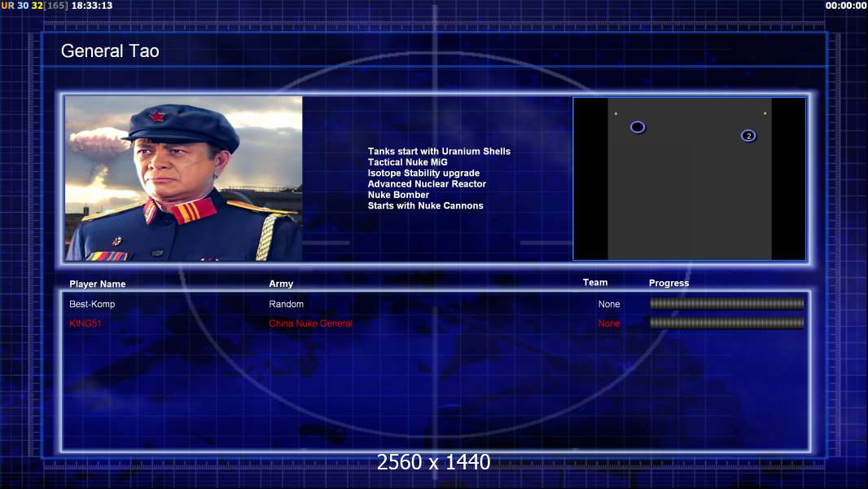Select the KING51 player name in red
This screenshot has height=489, width=868.
point(85,324)
